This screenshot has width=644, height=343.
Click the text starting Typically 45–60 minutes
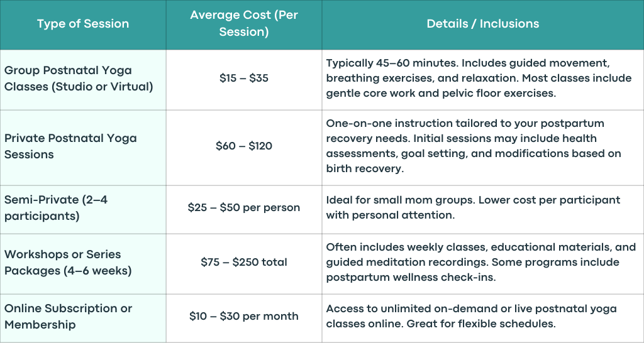tap(479, 79)
